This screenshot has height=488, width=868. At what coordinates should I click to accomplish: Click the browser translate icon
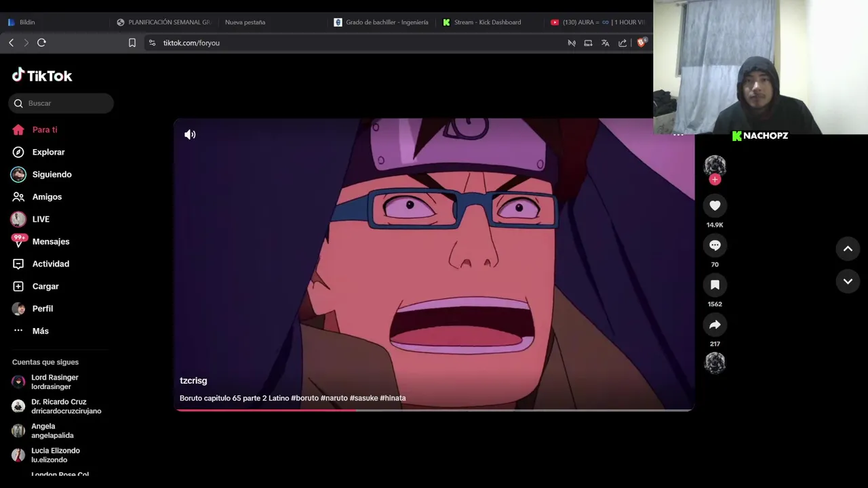[x=605, y=43]
